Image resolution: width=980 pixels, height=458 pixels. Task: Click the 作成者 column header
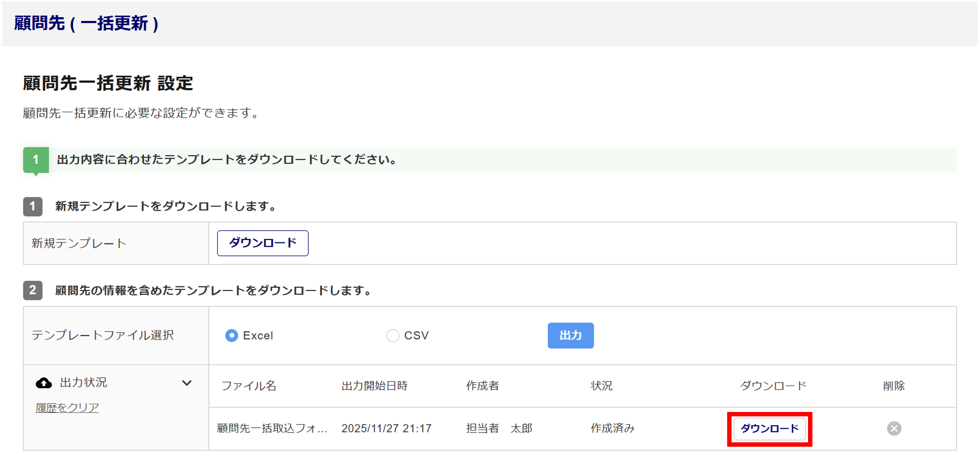point(482,386)
